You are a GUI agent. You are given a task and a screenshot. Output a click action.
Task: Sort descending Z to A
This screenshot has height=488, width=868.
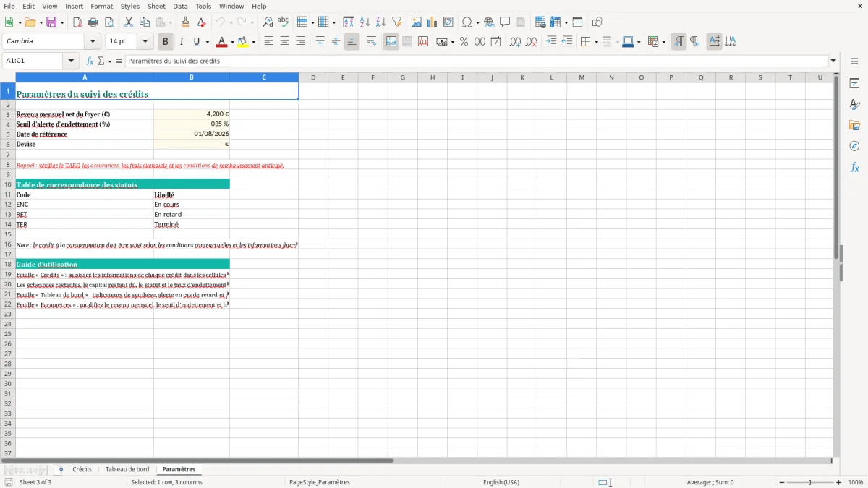(380, 22)
